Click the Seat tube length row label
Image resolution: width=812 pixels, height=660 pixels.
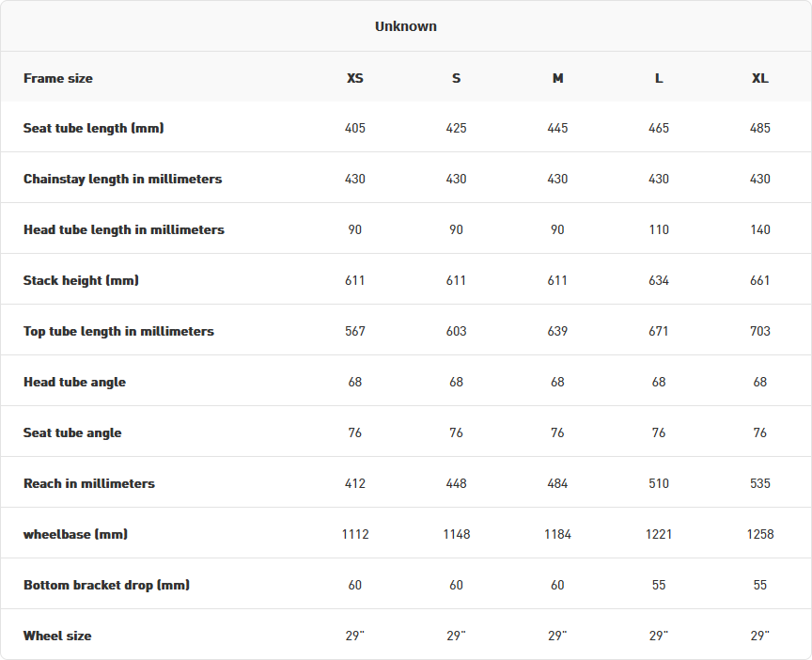pos(94,128)
